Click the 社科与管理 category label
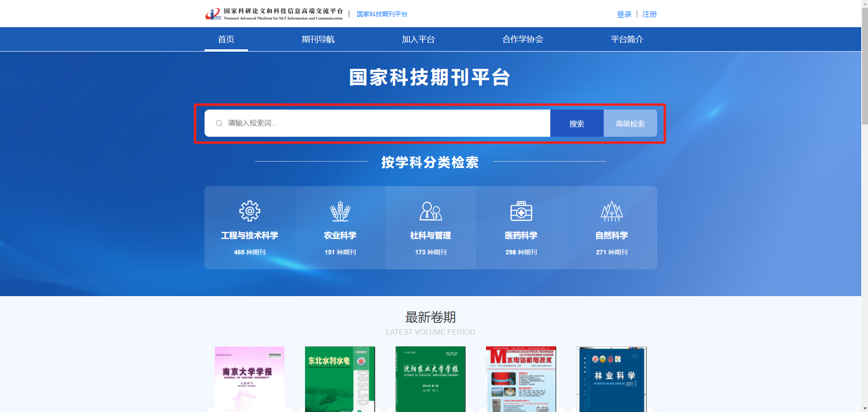This screenshot has width=868, height=412. (x=431, y=235)
